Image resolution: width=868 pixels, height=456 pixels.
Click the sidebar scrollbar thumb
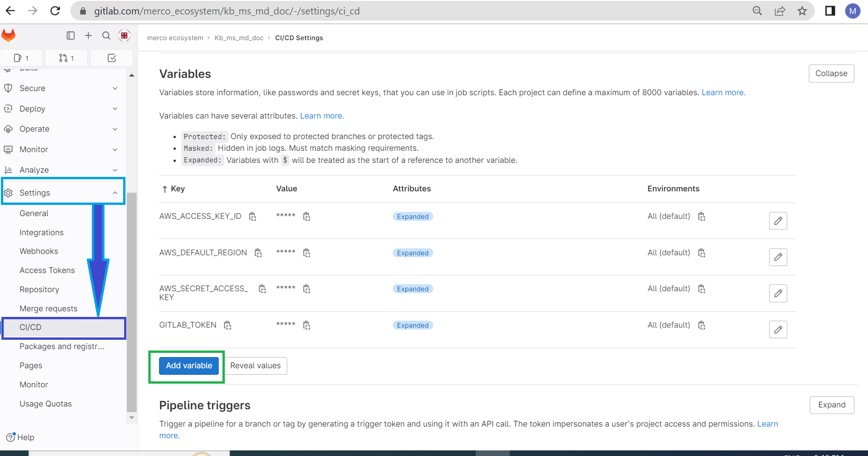[x=132, y=302]
